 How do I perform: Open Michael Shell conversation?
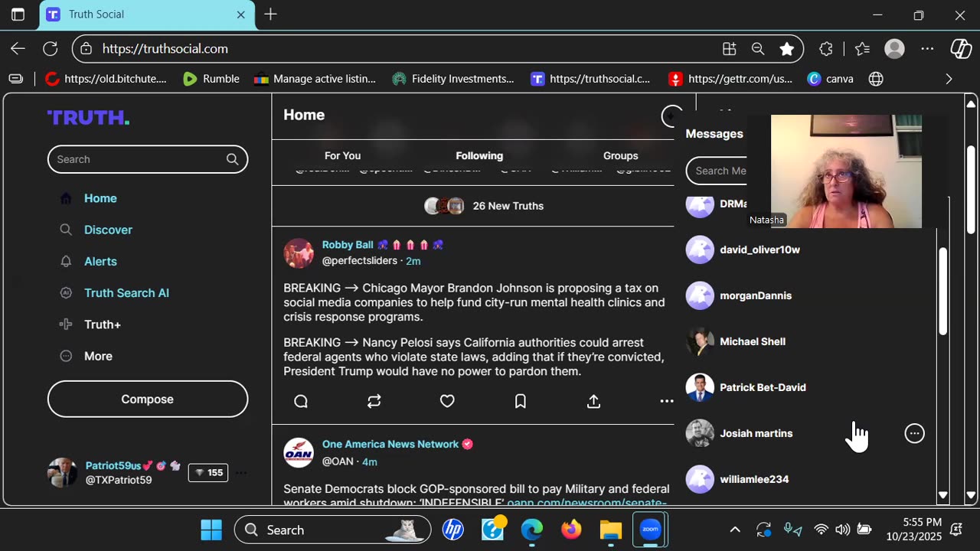[x=753, y=341]
